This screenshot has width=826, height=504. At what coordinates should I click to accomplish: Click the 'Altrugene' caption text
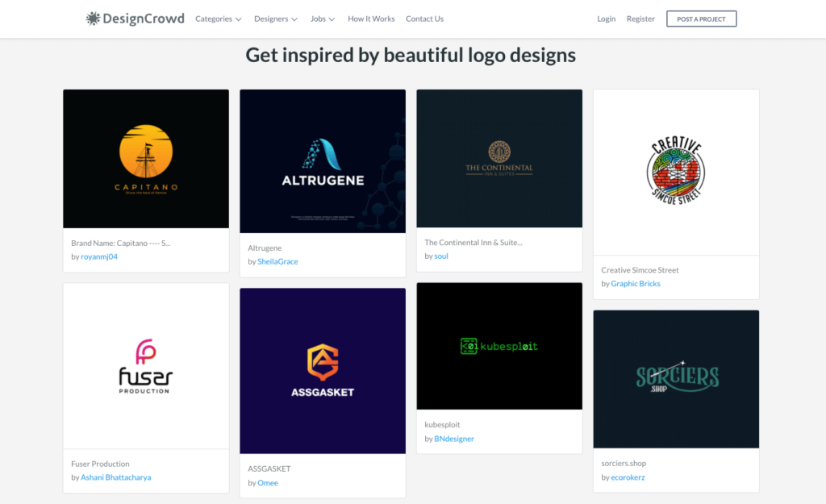265,248
